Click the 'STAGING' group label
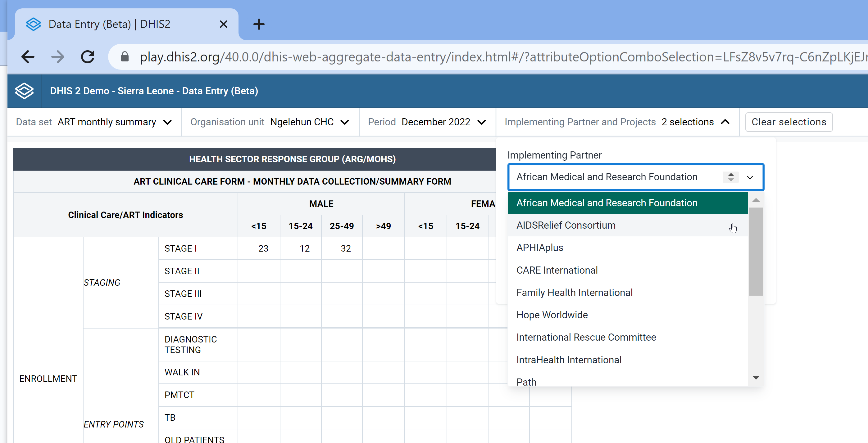The image size is (868, 443). pos(102,283)
